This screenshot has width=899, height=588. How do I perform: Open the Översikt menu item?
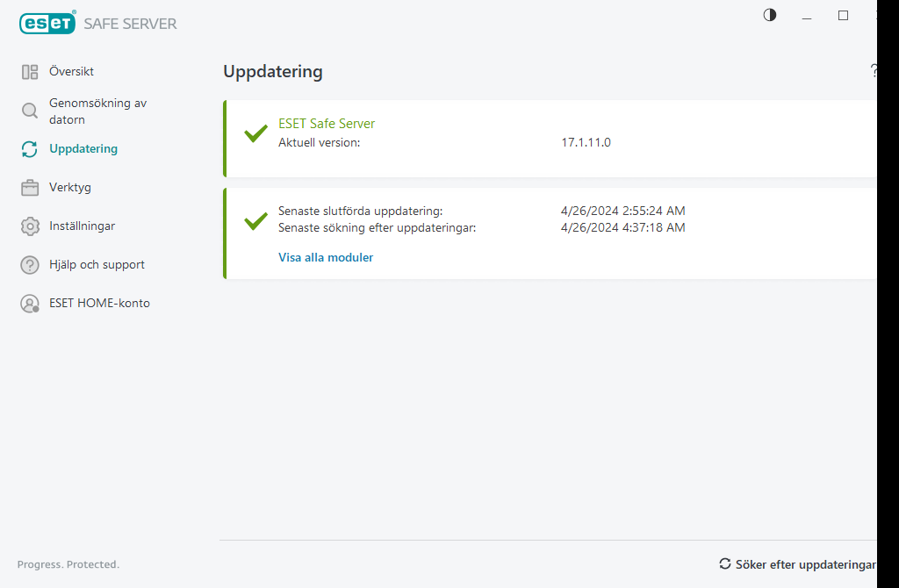pyautogui.click(x=72, y=72)
